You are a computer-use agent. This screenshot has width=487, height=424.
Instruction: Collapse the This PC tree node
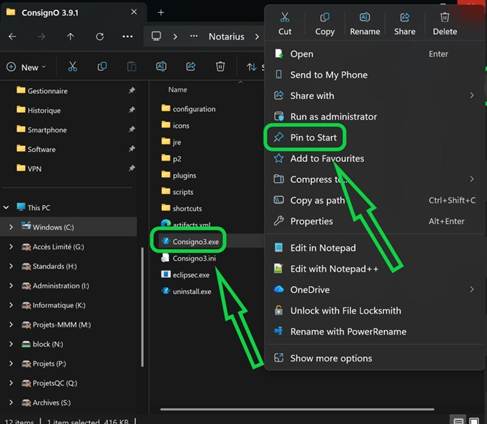pyautogui.click(x=6, y=208)
